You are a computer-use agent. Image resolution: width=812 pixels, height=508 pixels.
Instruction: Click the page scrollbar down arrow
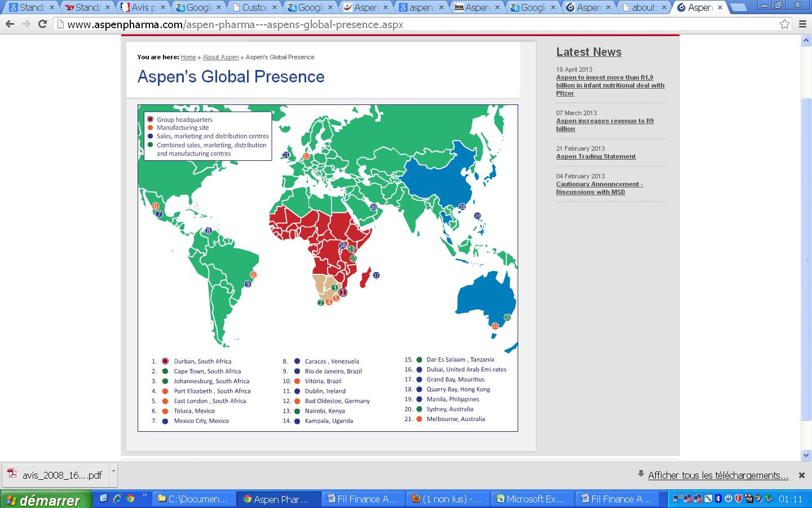806,455
